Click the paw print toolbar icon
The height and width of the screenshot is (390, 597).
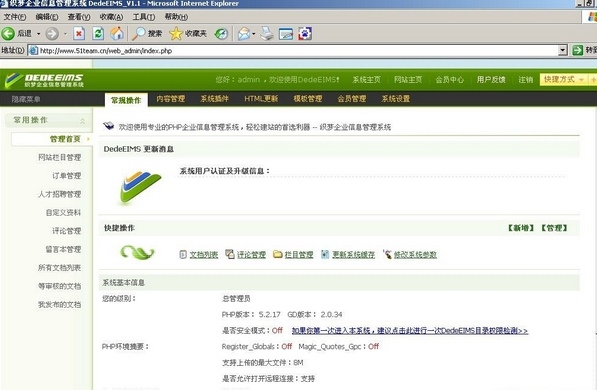(305, 34)
